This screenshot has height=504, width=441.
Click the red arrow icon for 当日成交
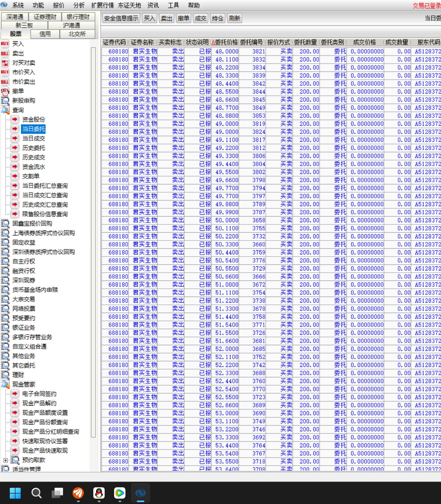[x=15, y=138]
